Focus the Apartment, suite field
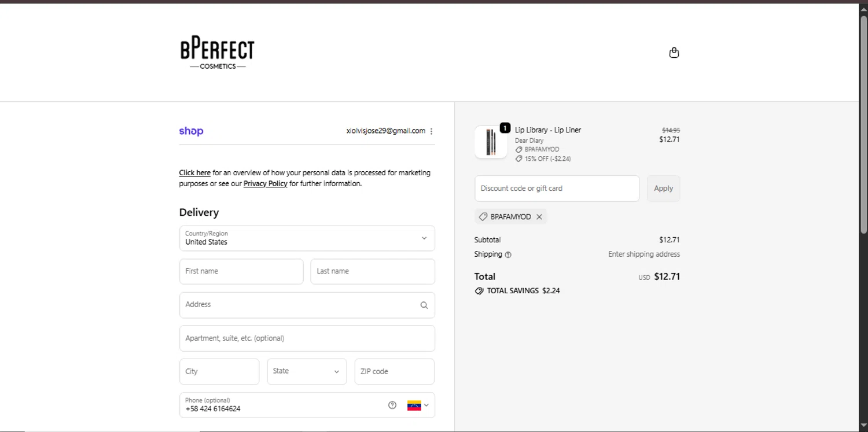The height and width of the screenshot is (432, 868). 307,338
